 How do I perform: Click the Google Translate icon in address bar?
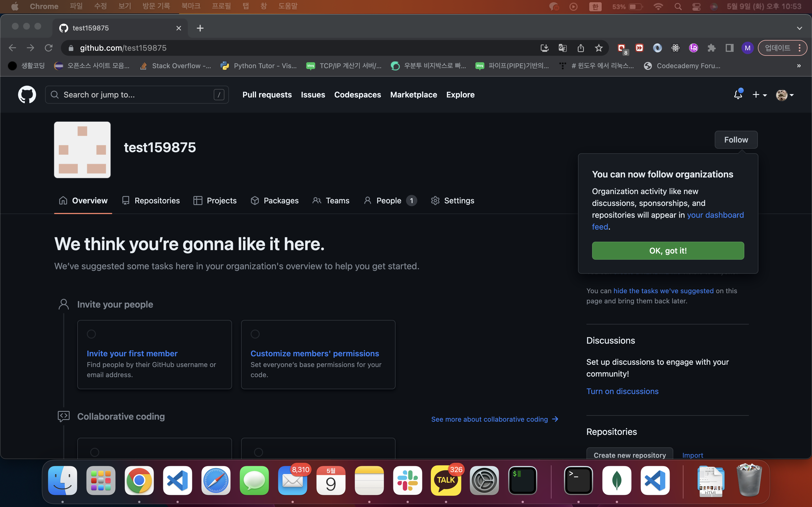tap(563, 48)
